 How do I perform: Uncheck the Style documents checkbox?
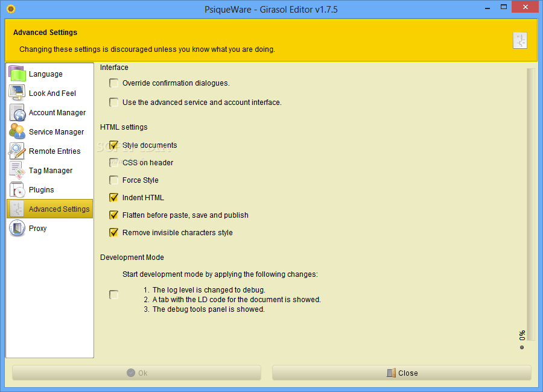113,145
